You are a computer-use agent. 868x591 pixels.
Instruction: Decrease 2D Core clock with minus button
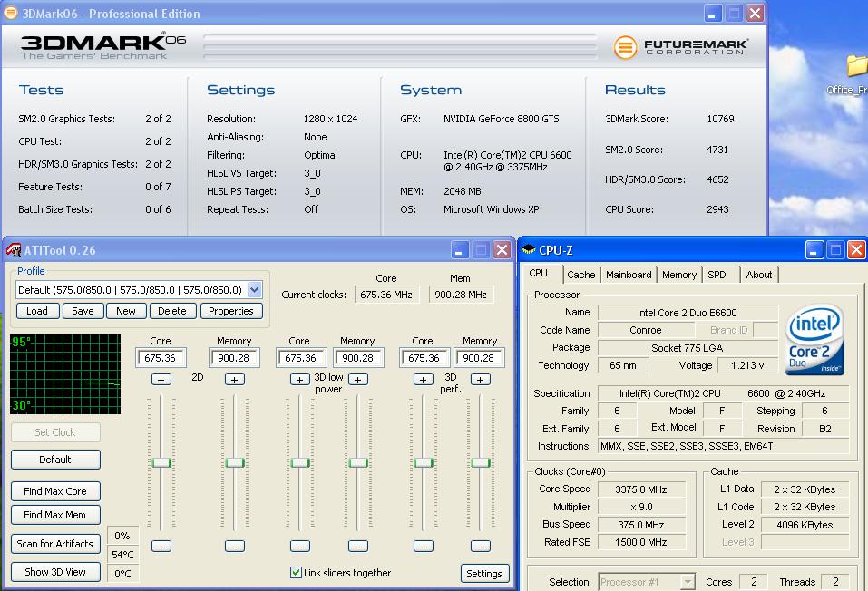161,547
